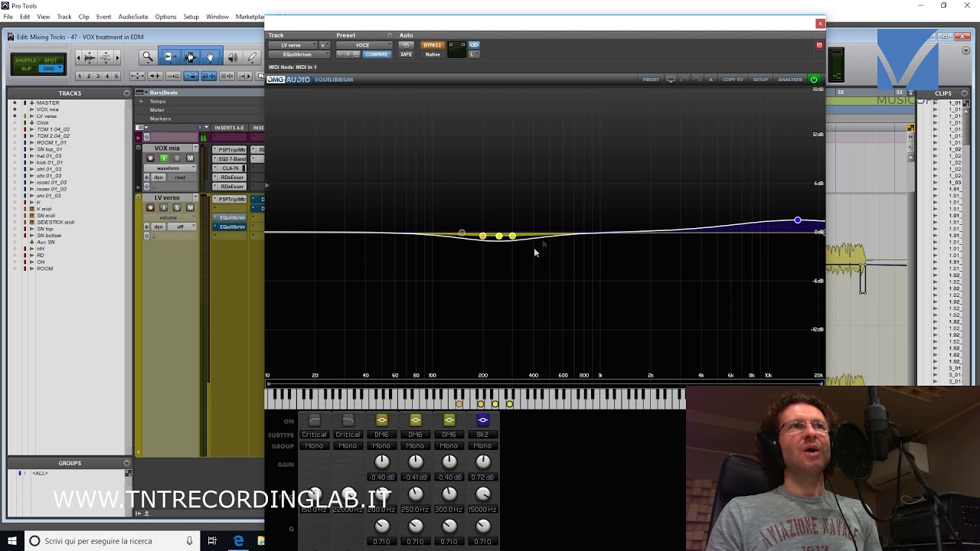The image size is (980, 551).
Task: Open the Windows Start menu
Action: 11,541
